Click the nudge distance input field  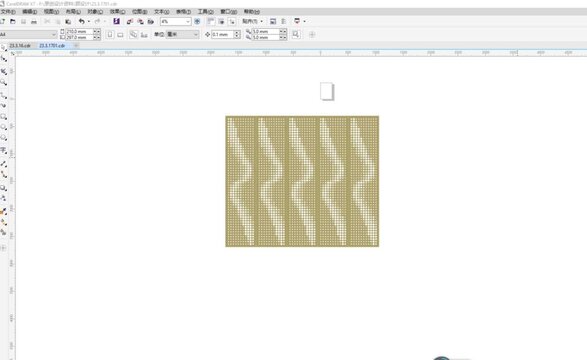coord(222,34)
